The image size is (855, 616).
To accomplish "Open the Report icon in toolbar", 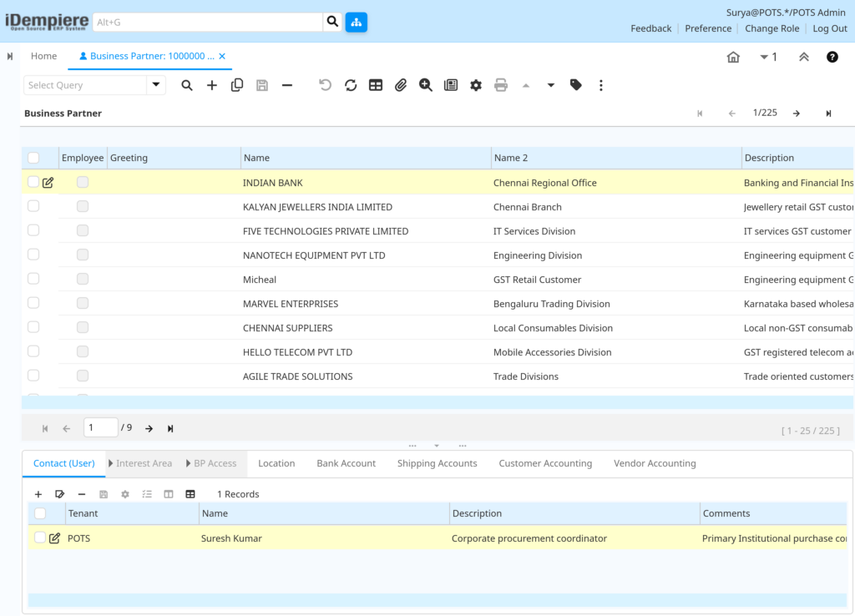I will [451, 85].
